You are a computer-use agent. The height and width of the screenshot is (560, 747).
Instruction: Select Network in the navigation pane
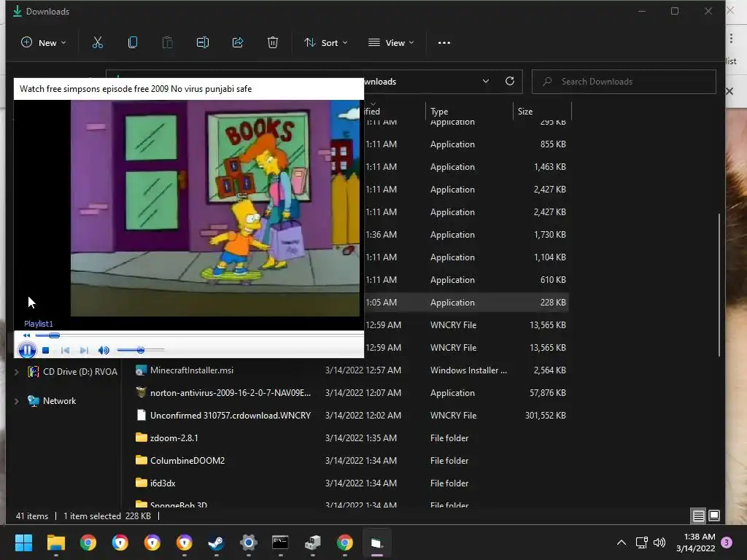(52, 401)
